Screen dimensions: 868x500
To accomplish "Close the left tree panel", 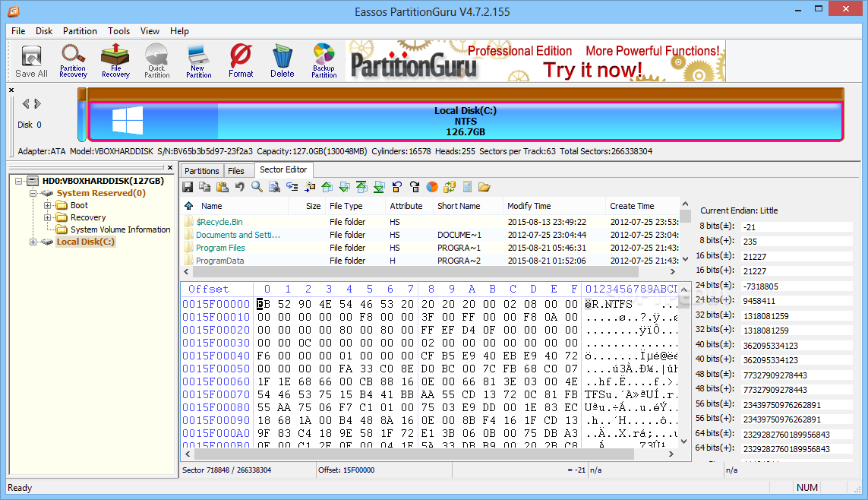I will pos(170,167).
